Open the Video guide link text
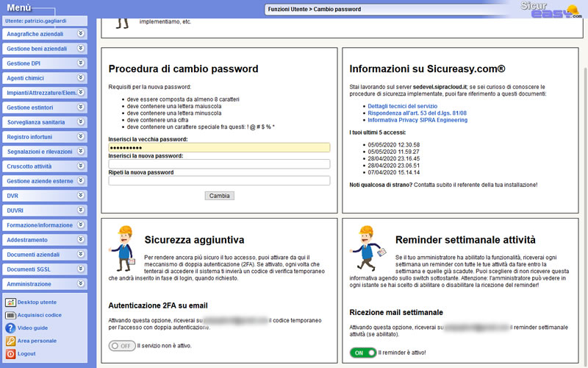Image resolution: width=588 pixels, height=368 pixels. point(32,328)
